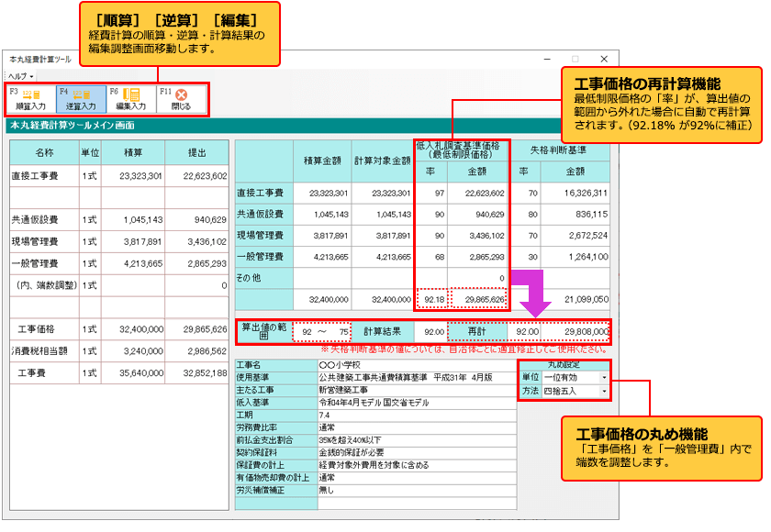771x532 pixels.
Task: Maximize the 本丸経費計算ツール window
Action: [574, 57]
